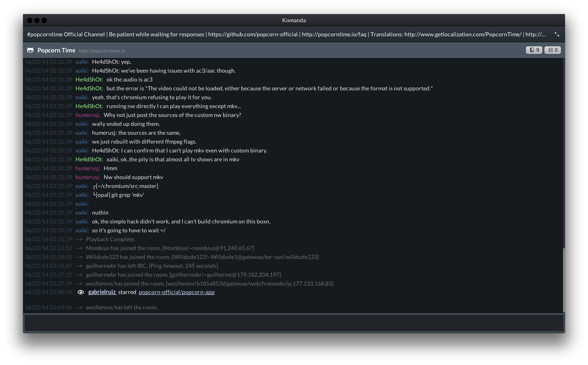588x365 pixels.
Task: Click message 'we just rebuilt with different ffmpeg flags.'
Action: (144, 142)
